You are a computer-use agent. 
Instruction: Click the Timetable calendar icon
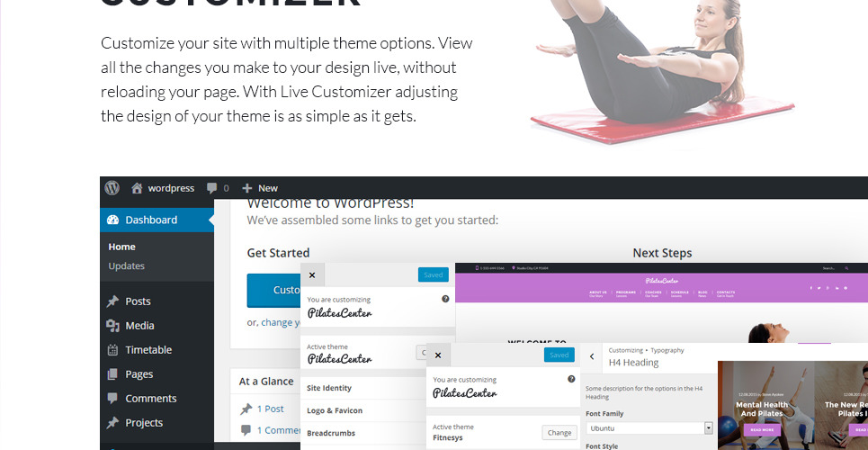pos(113,350)
